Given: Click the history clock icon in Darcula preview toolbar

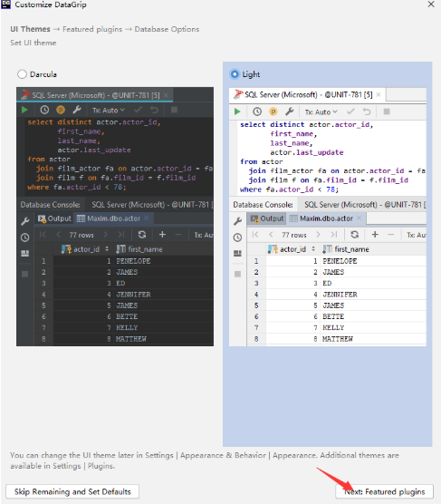Looking at the screenshot, I should coord(44,110).
